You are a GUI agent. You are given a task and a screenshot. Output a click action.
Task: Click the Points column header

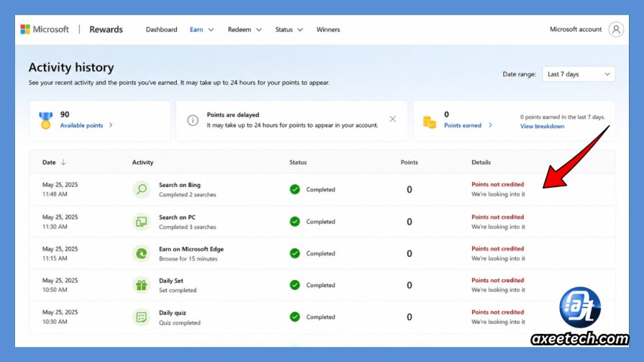409,162
